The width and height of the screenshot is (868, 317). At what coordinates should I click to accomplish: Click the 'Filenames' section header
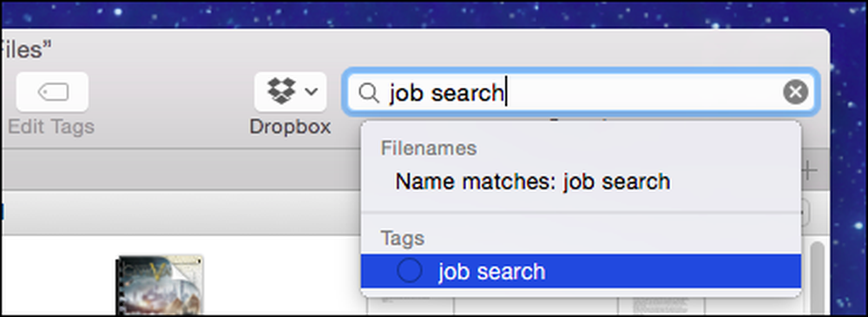(x=429, y=149)
